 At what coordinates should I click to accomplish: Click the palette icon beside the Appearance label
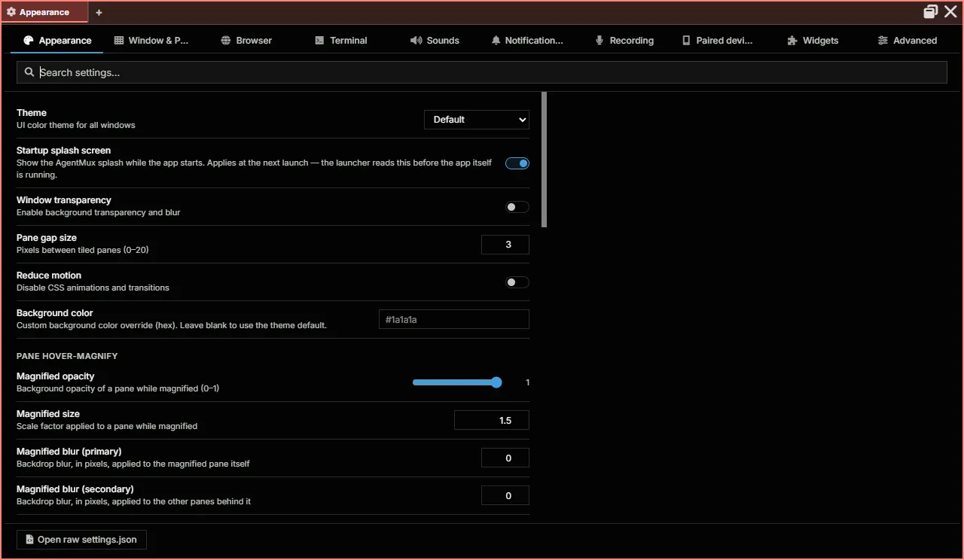pos(29,41)
